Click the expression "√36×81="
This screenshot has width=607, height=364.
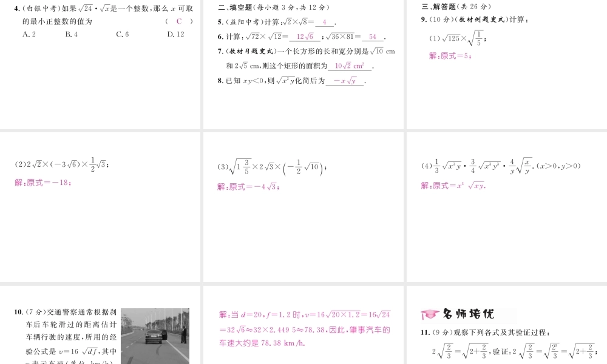point(344,37)
